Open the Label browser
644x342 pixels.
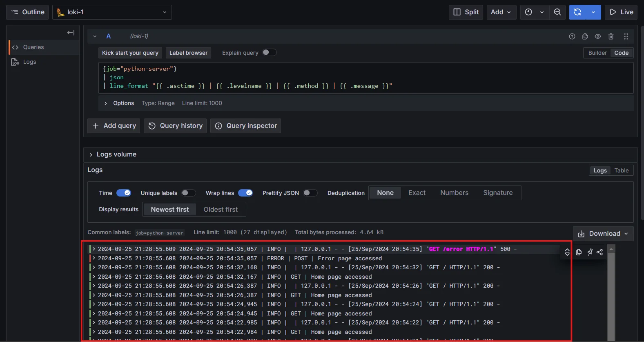(188, 53)
